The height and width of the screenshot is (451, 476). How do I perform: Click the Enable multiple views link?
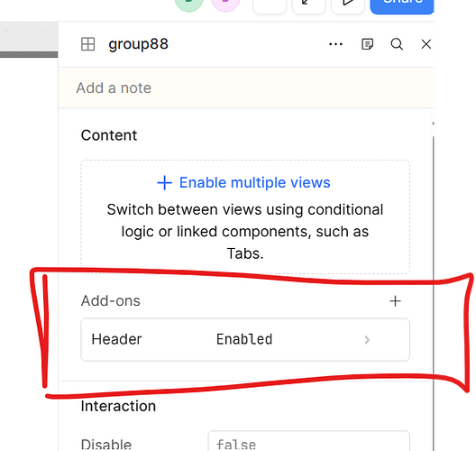[x=243, y=182]
